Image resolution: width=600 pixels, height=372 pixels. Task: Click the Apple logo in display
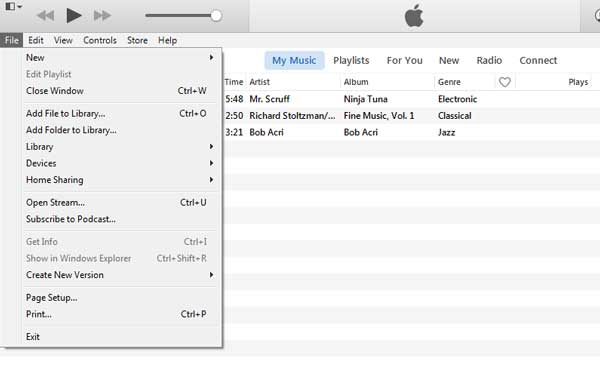[414, 16]
